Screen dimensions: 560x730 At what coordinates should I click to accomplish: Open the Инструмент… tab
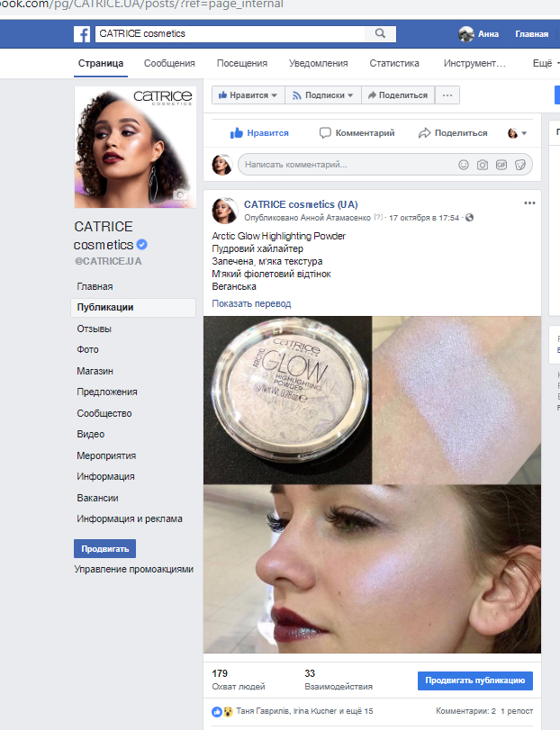click(x=474, y=63)
